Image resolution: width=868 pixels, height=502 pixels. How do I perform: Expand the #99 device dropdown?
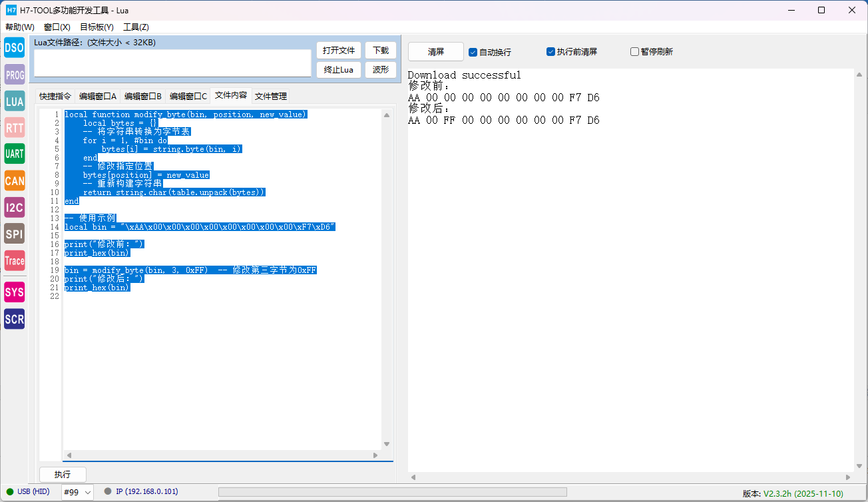click(x=77, y=492)
